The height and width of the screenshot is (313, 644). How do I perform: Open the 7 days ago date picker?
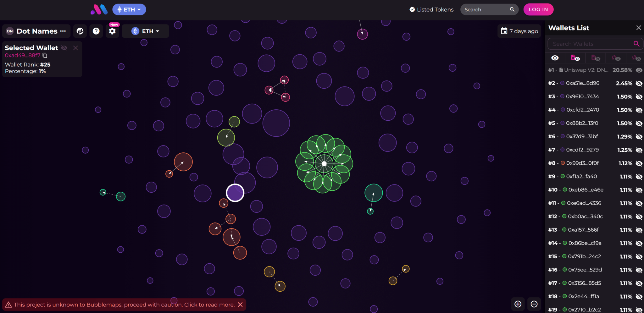coord(519,31)
